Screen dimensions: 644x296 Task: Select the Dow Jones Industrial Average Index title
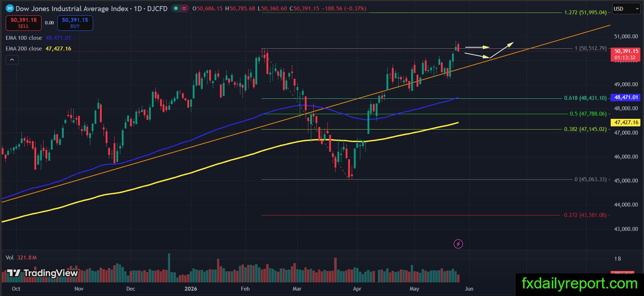pos(72,9)
